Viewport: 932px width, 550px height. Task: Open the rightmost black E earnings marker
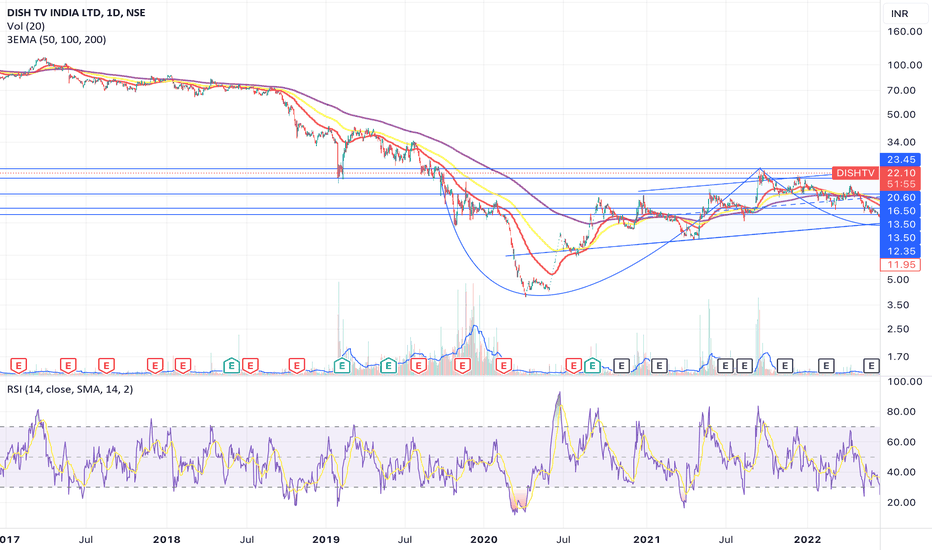click(871, 365)
